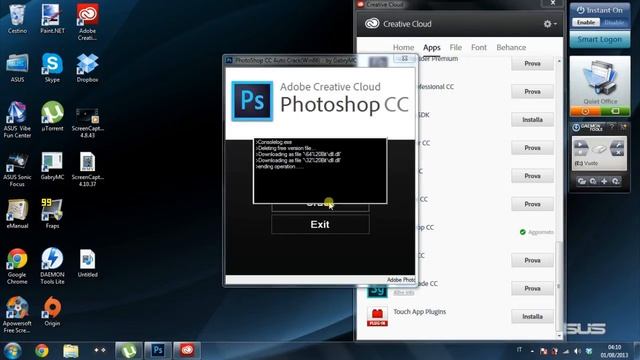Open the Altre info link
640x360 pixels.
point(404,293)
